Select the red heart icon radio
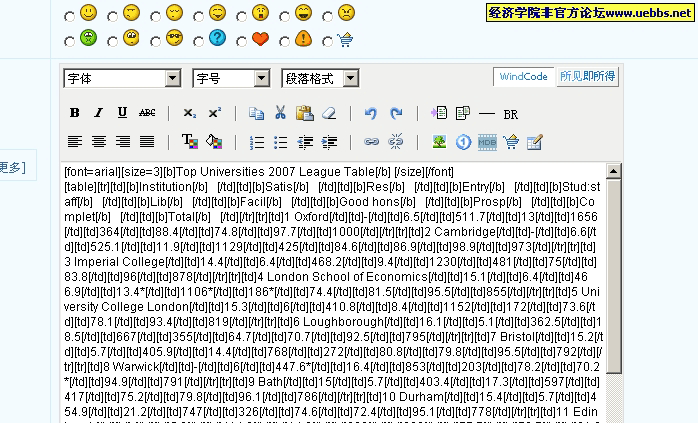This screenshot has width=698, height=423. [x=241, y=42]
